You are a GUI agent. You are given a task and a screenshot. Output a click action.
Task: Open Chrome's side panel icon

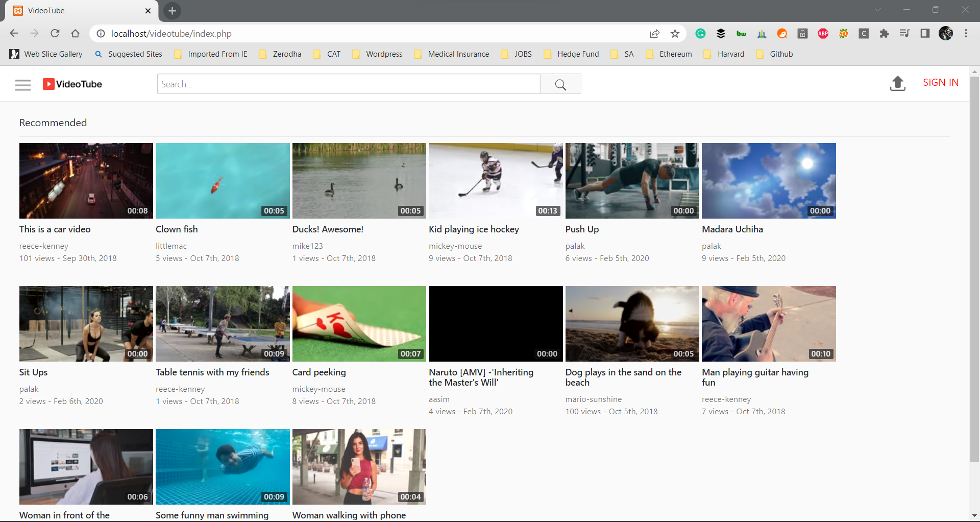tap(925, 33)
